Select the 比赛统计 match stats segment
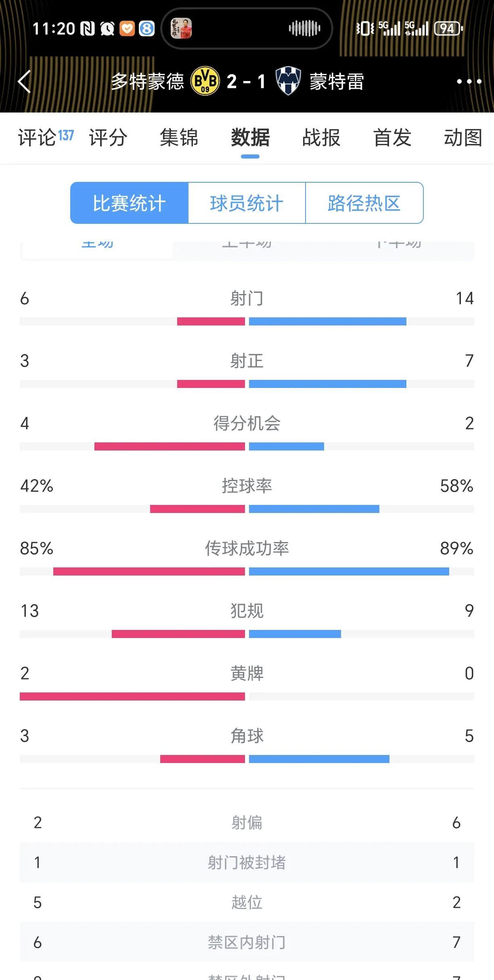 (129, 203)
